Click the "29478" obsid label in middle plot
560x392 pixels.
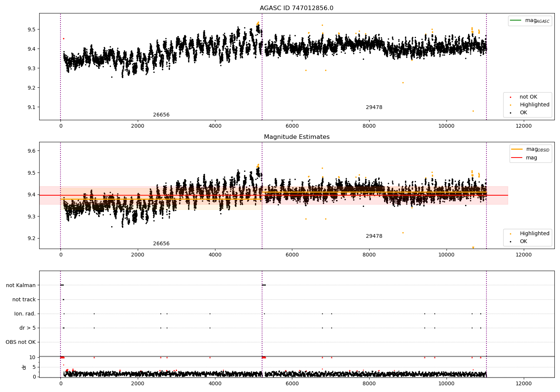(374, 236)
